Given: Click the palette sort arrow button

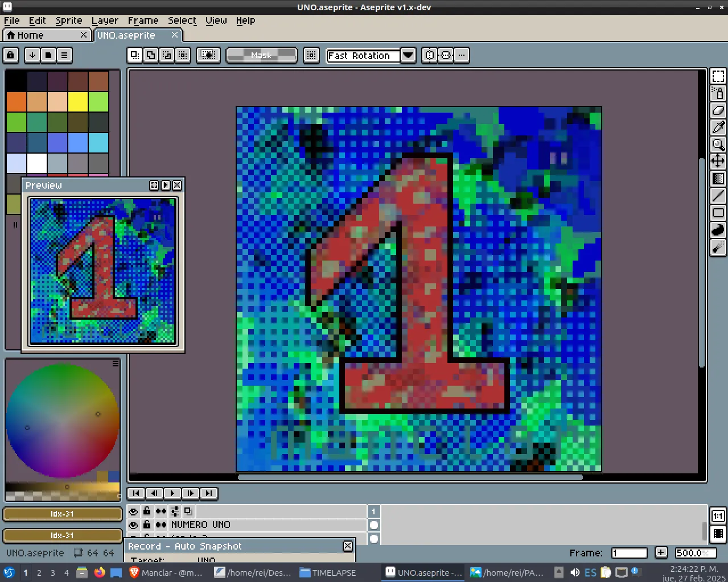Looking at the screenshot, I should point(32,55).
